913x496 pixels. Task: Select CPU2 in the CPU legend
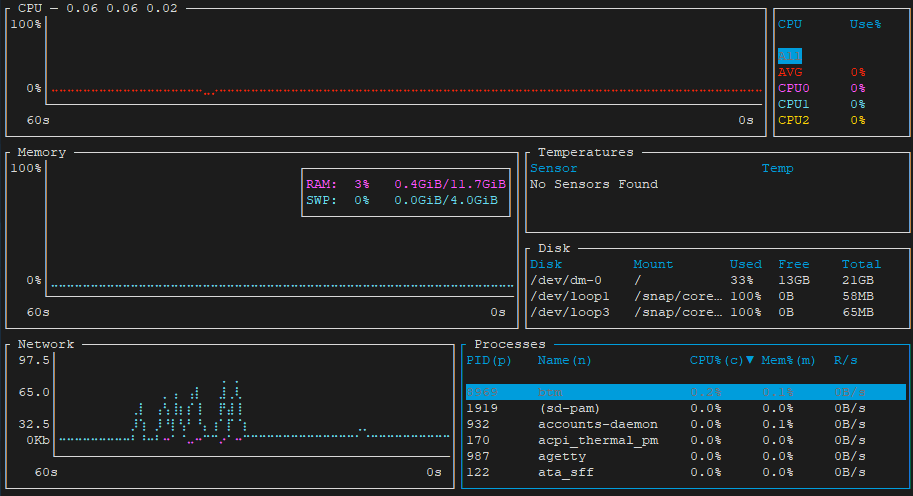coord(794,120)
